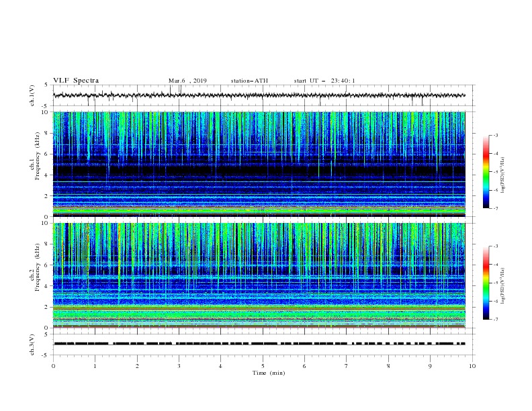Viewport: 532px width, 411px height.
Task: Click the ch.2 "Frequency (kHz)" axis label
Action: click(x=37, y=267)
